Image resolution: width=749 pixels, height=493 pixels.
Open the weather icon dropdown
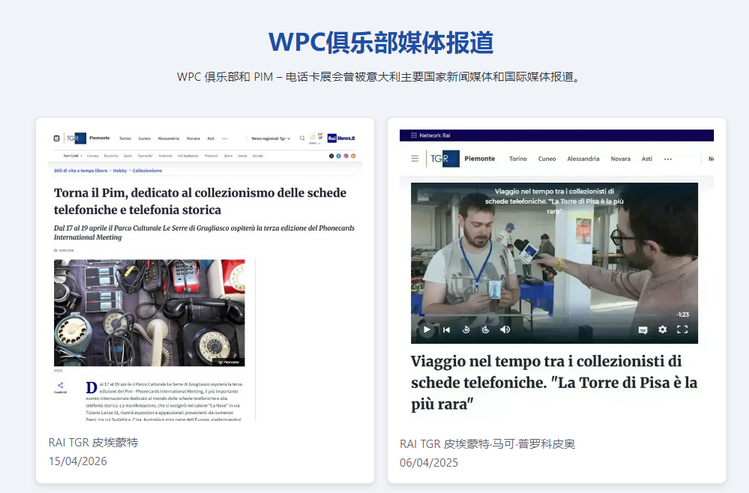pos(315,139)
